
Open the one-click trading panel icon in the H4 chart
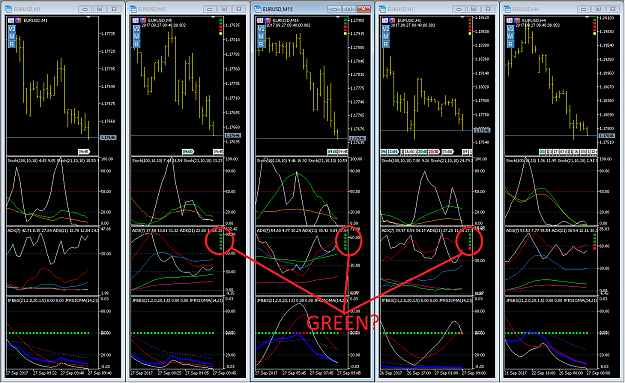pyautogui.click(x=510, y=20)
